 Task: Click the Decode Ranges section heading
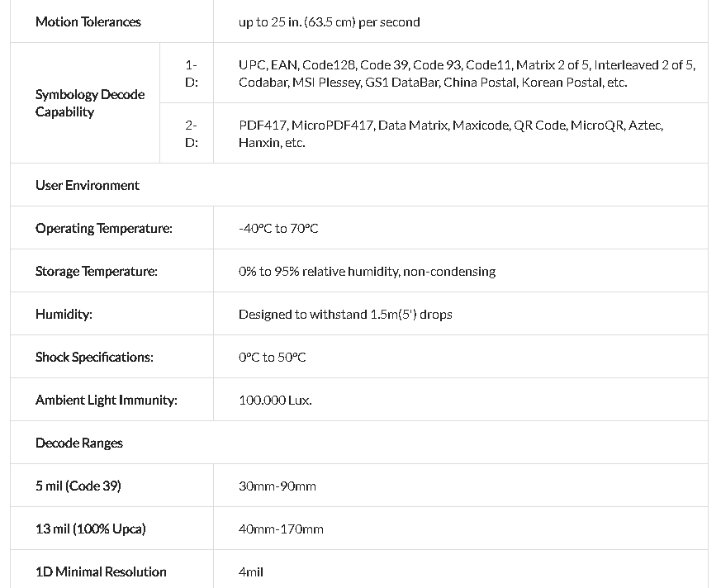[79, 443]
